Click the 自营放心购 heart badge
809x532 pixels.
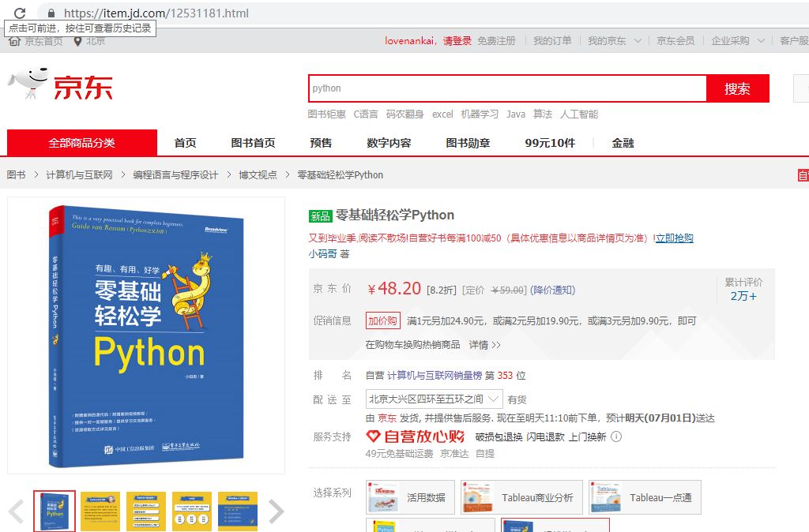416,436
